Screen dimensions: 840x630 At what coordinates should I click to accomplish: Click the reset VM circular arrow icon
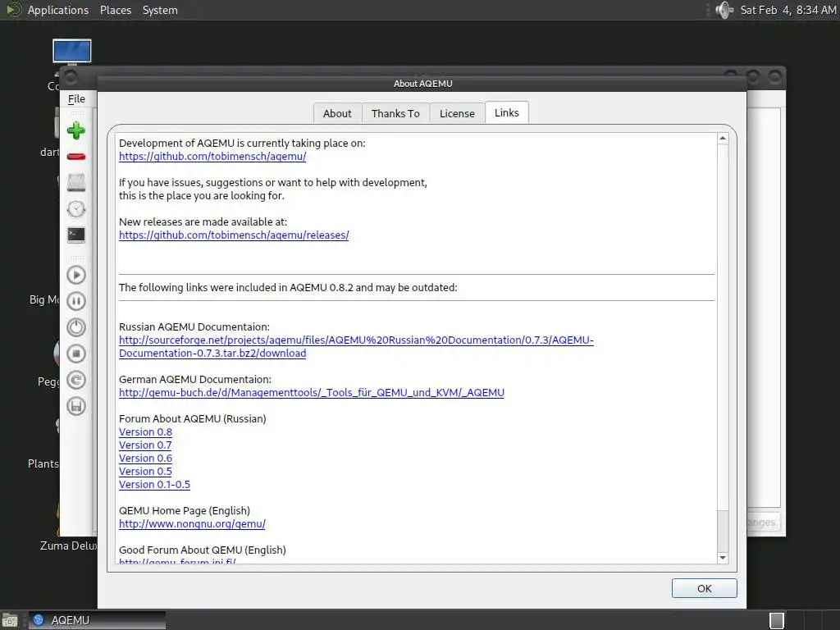click(x=76, y=380)
